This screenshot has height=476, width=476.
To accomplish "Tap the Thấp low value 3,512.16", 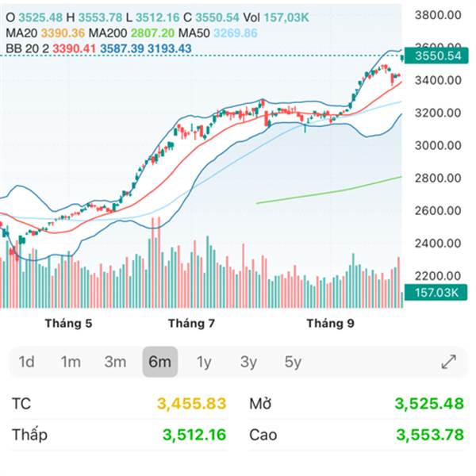I will 194,435.
